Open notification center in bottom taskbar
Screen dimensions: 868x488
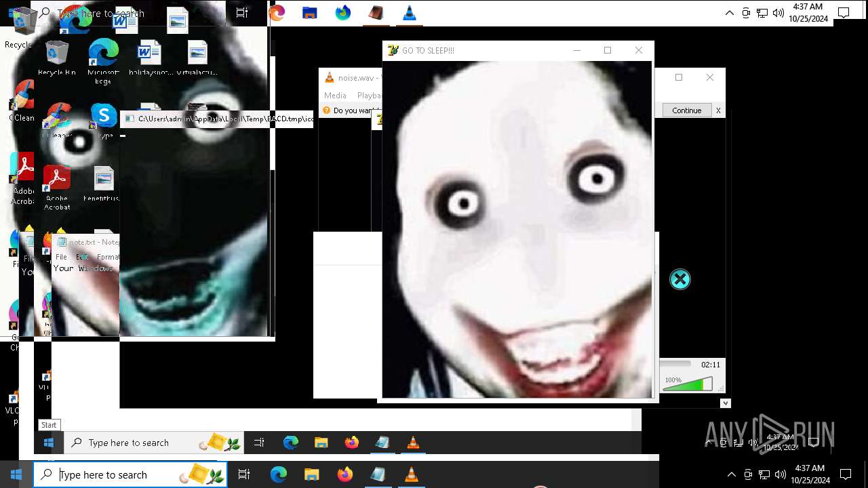click(x=846, y=474)
